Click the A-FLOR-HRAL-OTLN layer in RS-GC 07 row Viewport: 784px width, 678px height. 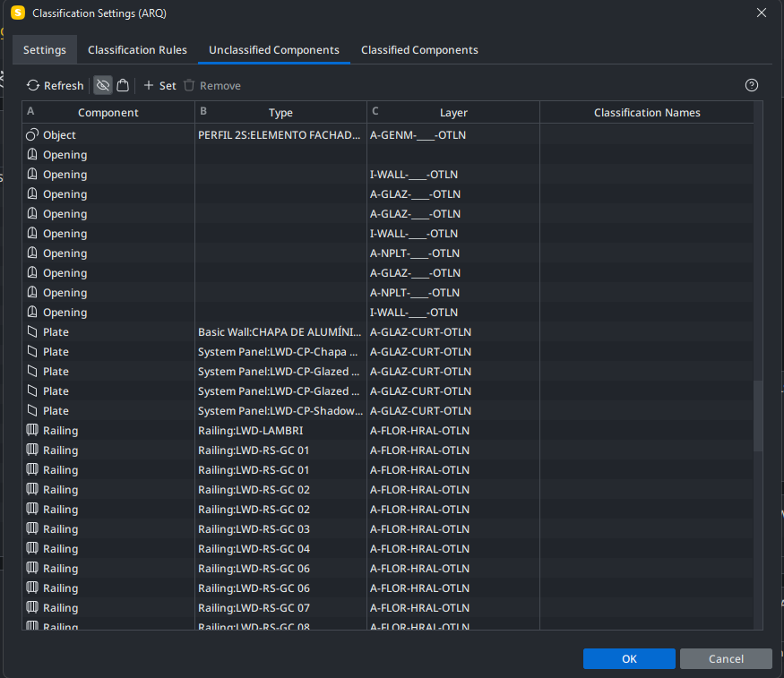pyautogui.click(x=419, y=607)
